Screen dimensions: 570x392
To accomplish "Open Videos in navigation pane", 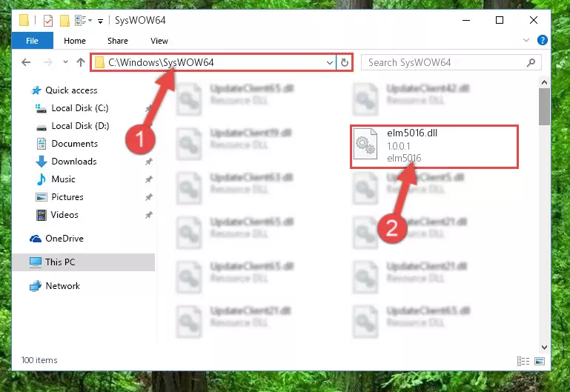I will pyautogui.click(x=64, y=215).
